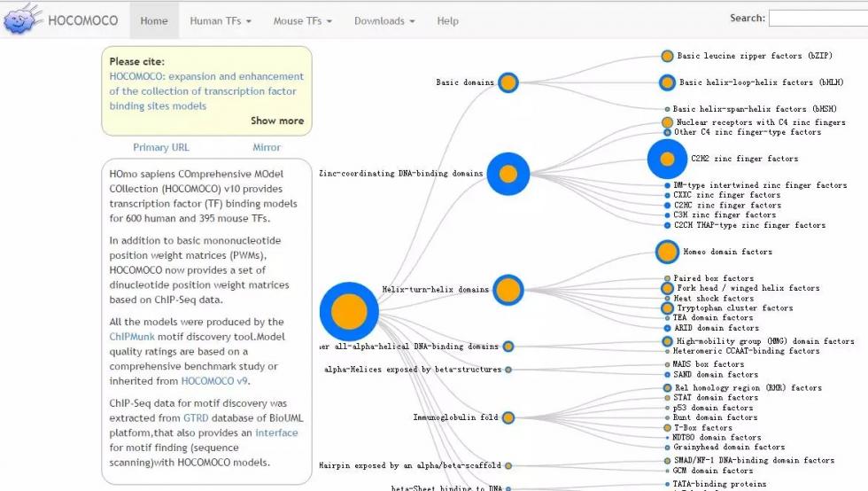Click the Helix-turn-helix domains node circle

coord(508,290)
